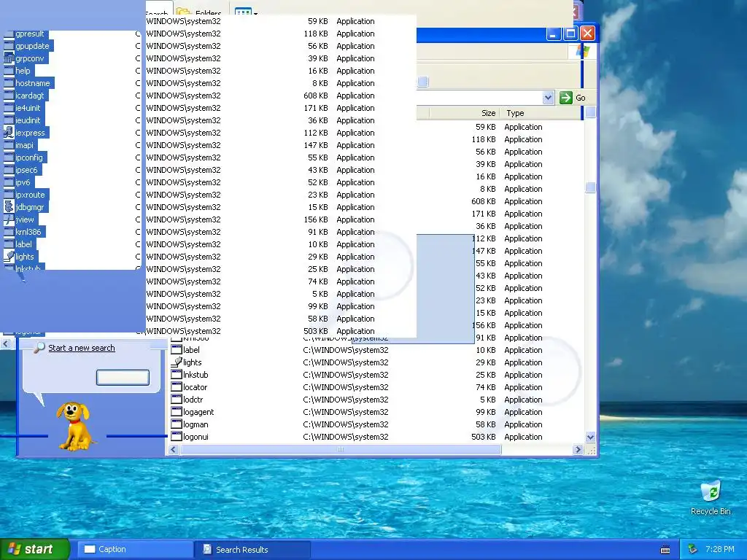Click the vertical scrollbar down arrow
Image resolution: width=747 pixels, height=560 pixels.
[590, 437]
